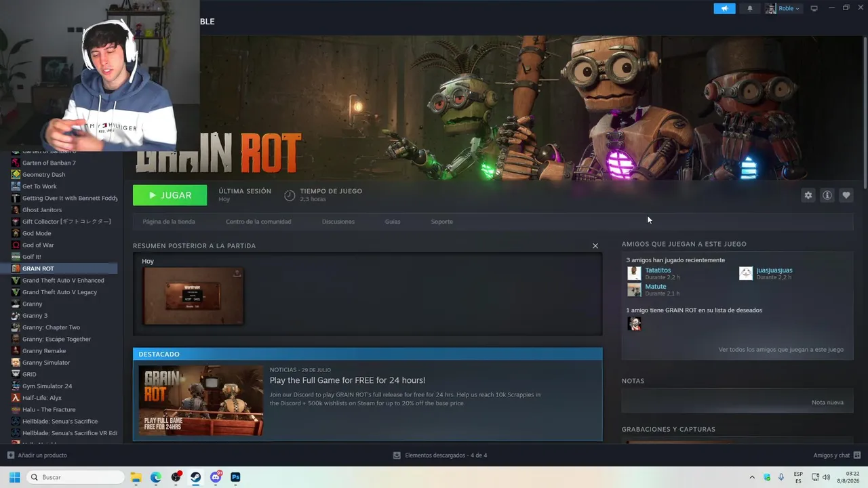The height and width of the screenshot is (488, 868).
Task: Click the Granny Remake game icon
Action: tap(16, 351)
